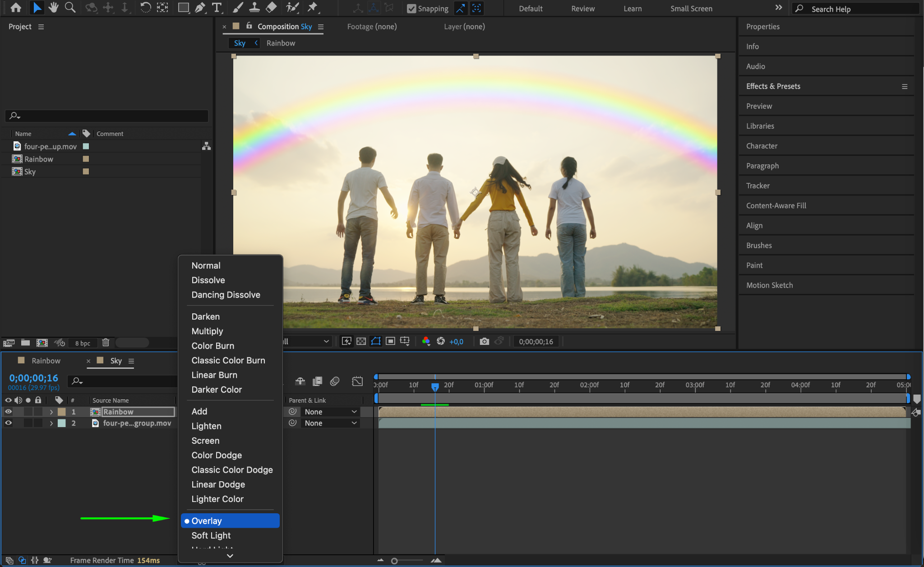The height and width of the screenshot is (567, 924).
Task: Open the Effects & Presets panel
Action: (773, 86)
